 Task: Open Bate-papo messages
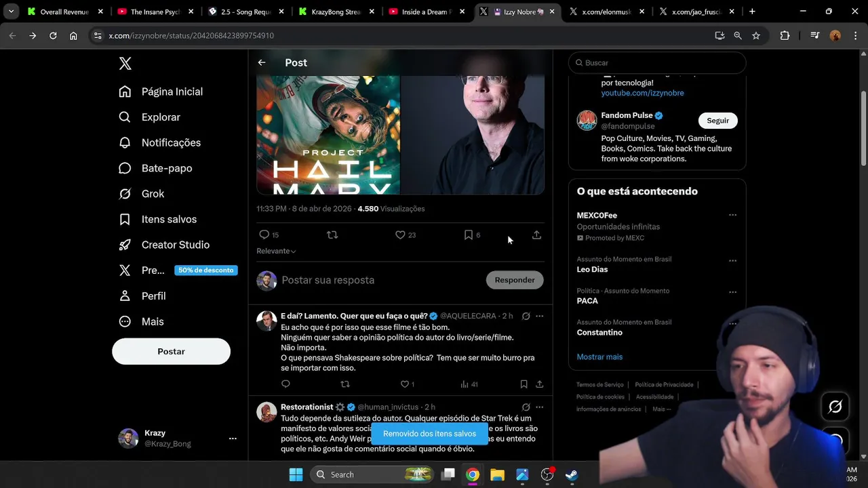pos(155,168)
